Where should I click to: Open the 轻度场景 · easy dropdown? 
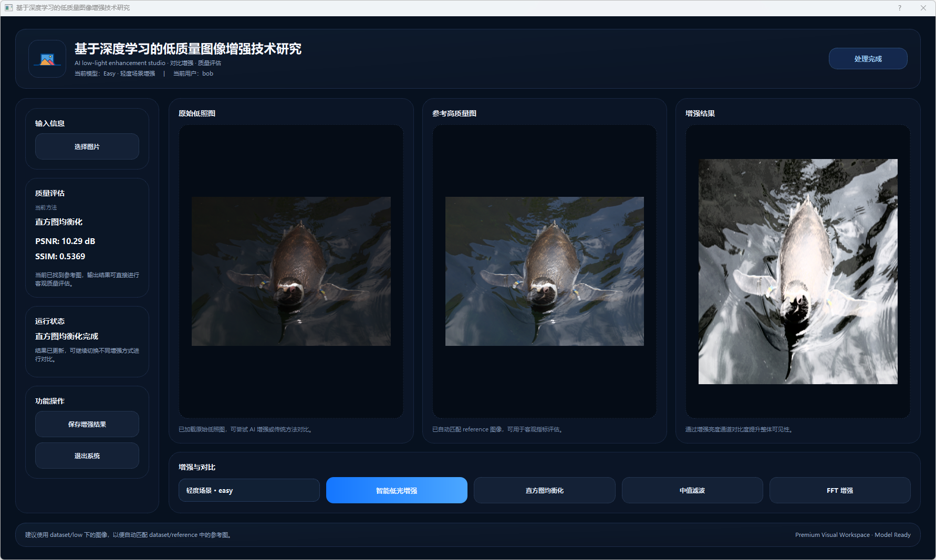pos(249,490)
